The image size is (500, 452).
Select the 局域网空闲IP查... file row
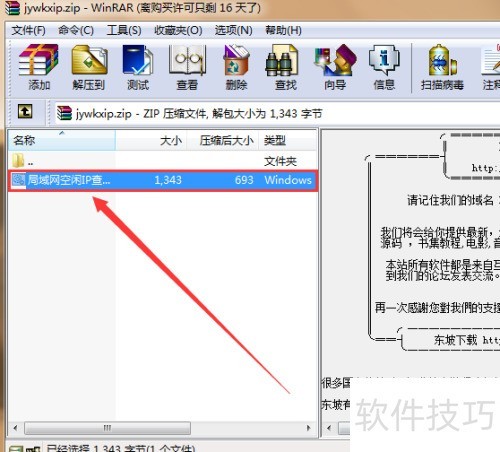point(163,180)
